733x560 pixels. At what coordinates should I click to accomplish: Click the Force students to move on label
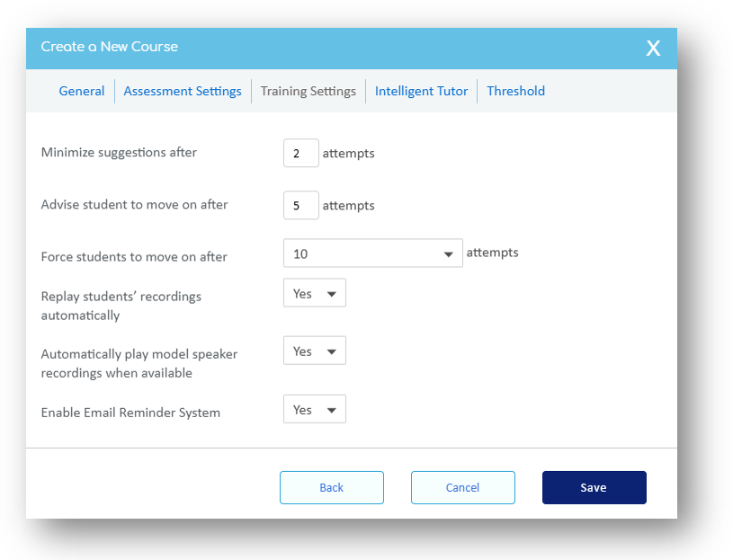point(134,257)
